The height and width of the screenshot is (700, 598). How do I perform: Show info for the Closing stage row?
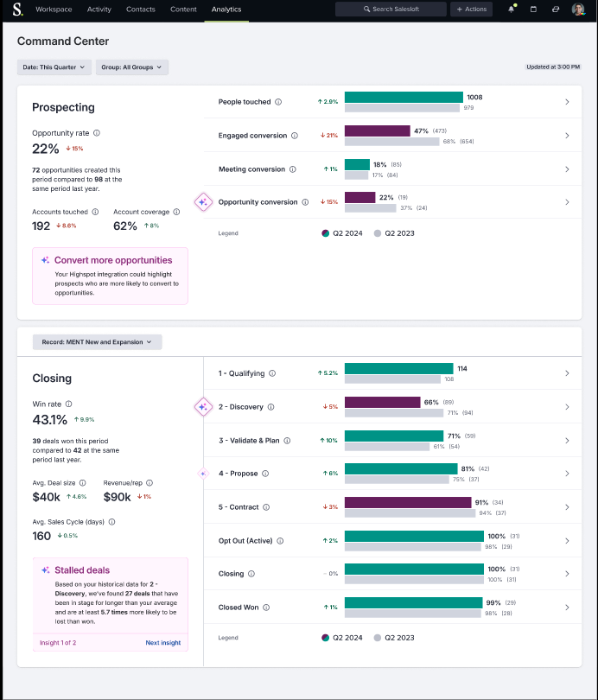tap(251, 574)
